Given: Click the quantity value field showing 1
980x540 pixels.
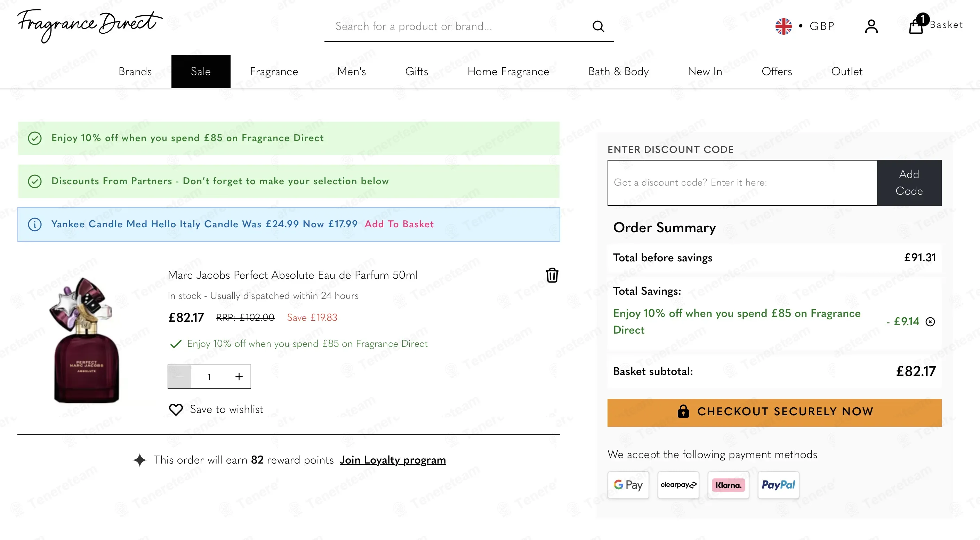Looking at the screenshot, I should click(209, 377).
